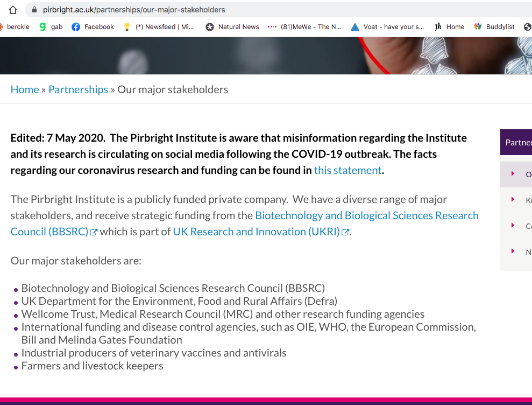
Task: Click 'Farmers and livestock keepers' item
Action: click(93, 366)
